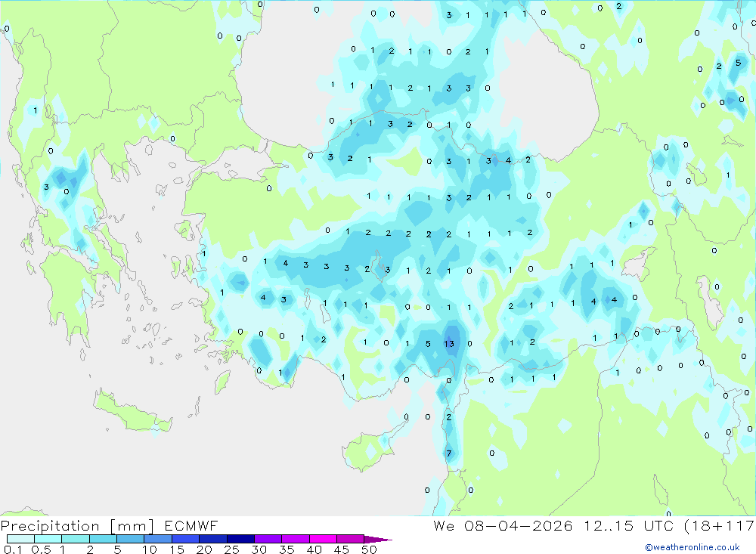Screen dimensions: 756x554
Task: Pick the 15–20 mm legend swatch
Action: (186, 539)
